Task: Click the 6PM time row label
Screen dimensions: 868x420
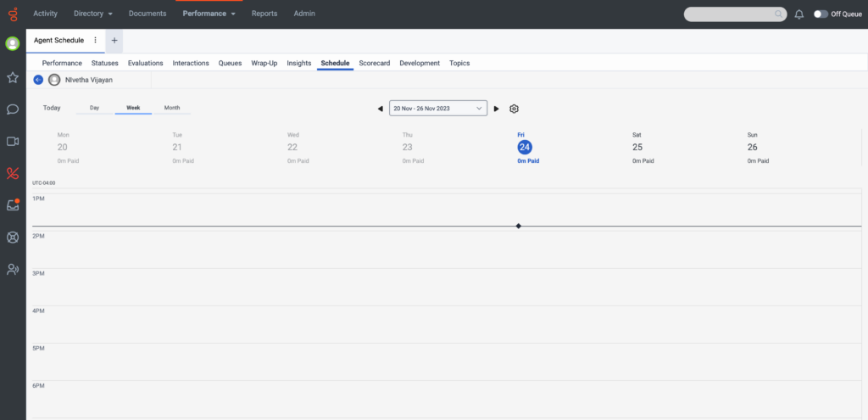Action: (39, 386)
